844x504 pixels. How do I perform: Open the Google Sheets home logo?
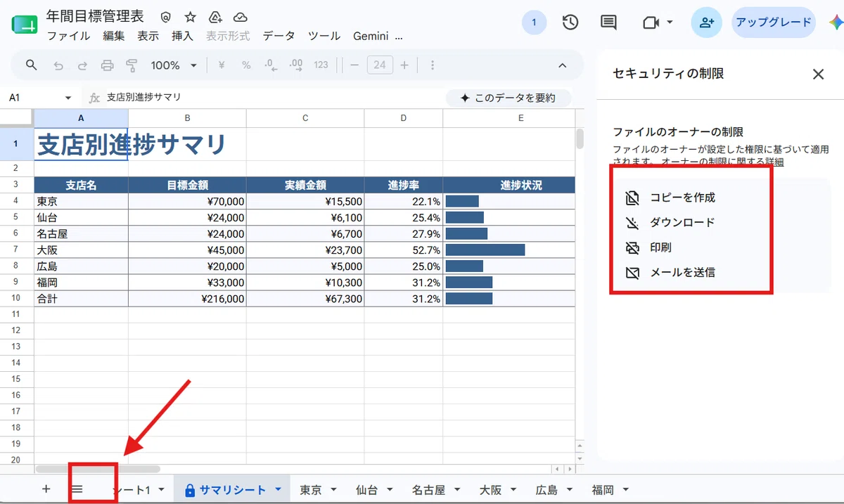pyautogui.click(x=25, y=25)
